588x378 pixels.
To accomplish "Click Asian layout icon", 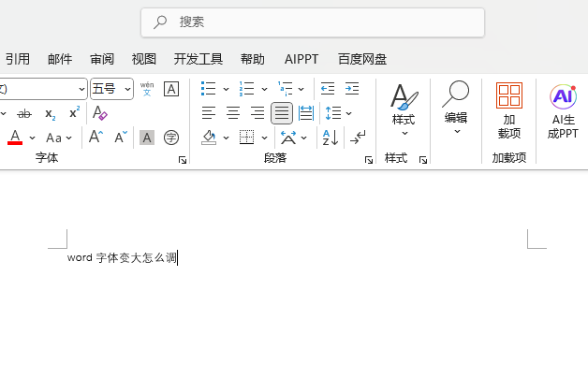I will 288,138.
